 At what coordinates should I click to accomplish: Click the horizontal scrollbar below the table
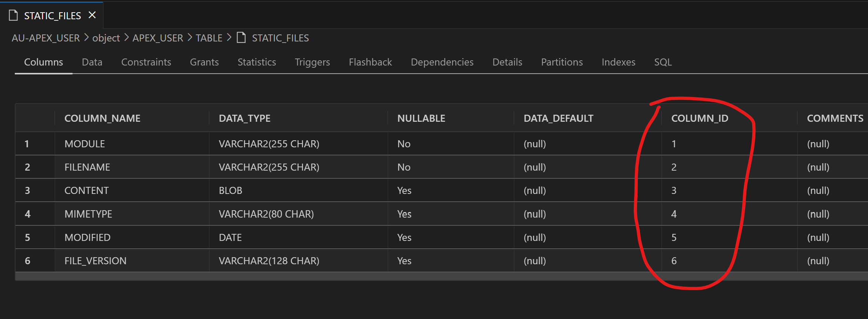coord(441,276)
